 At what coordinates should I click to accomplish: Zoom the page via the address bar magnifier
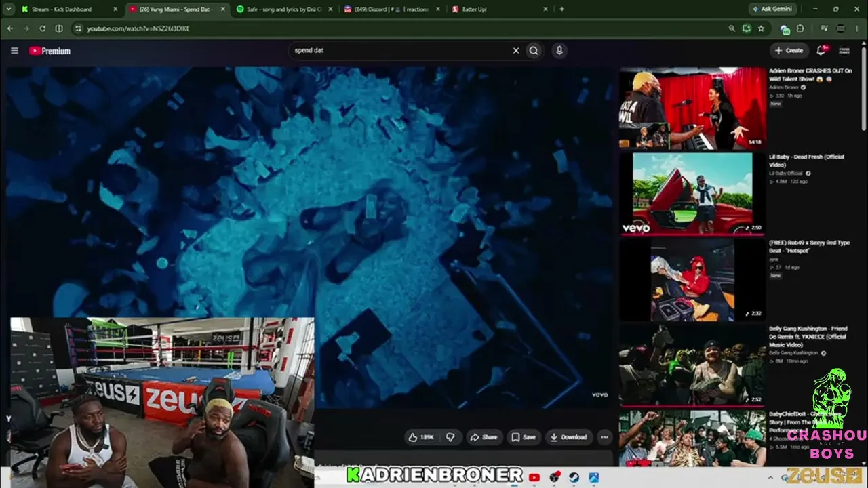tap(731, 28)
